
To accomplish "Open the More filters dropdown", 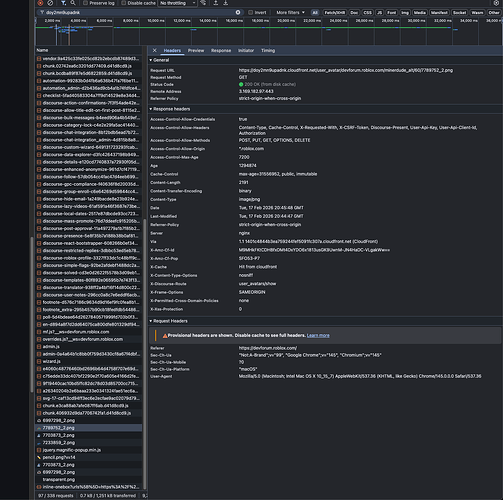I will (x=290, y=12).
